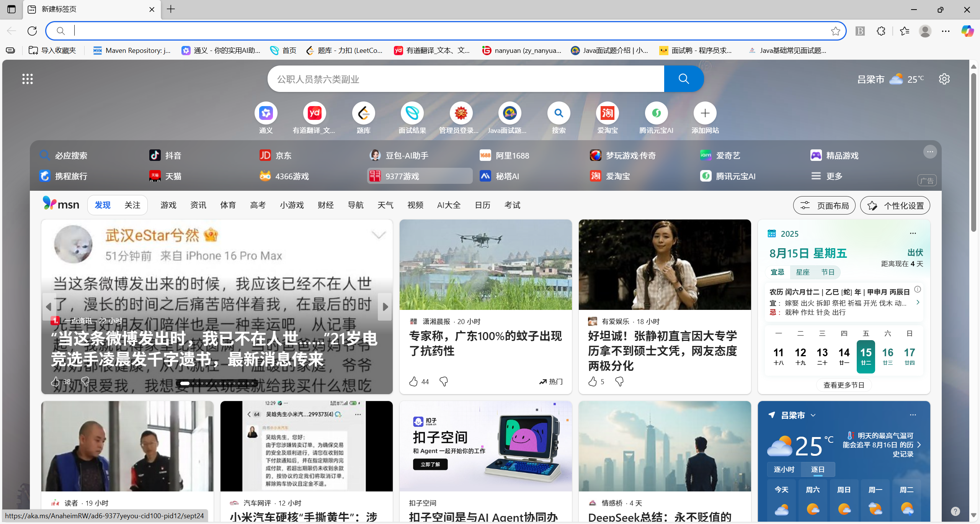The height and width of the screenshot is (524, 980).
Task: Click the carousel page indicator dots
Action: (x=217, y=383)
